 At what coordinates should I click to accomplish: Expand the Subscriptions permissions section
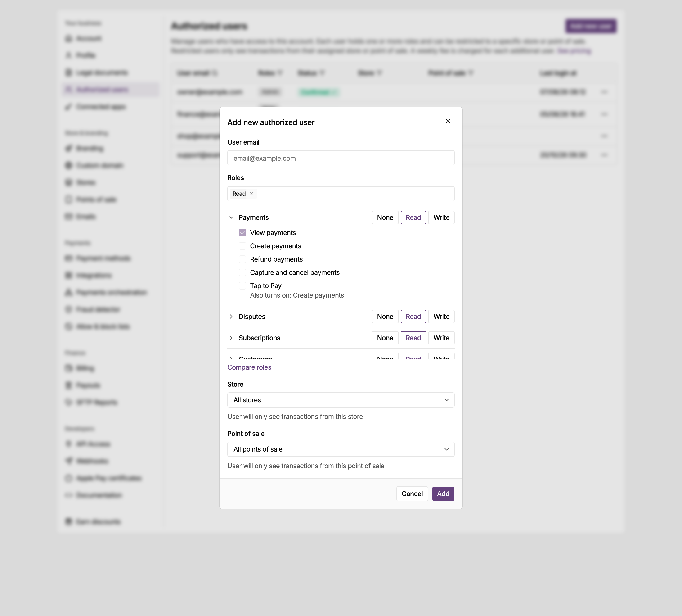click(231, 338)
